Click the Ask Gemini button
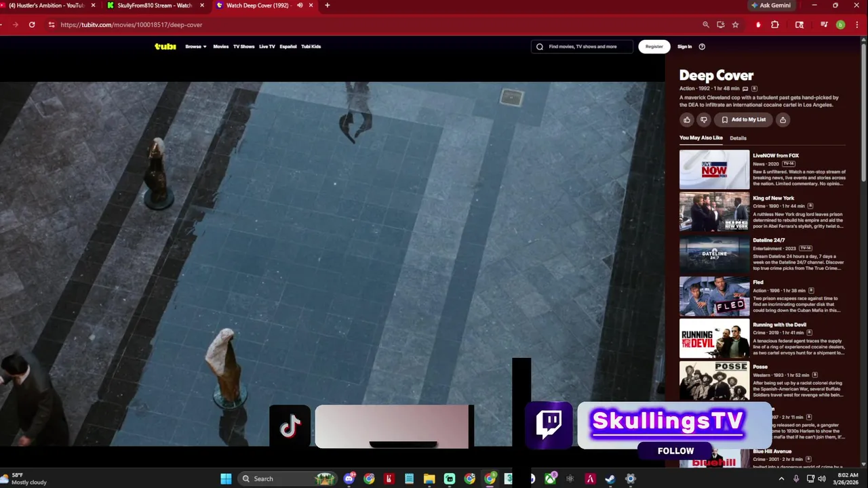 [x=771, y=5]
